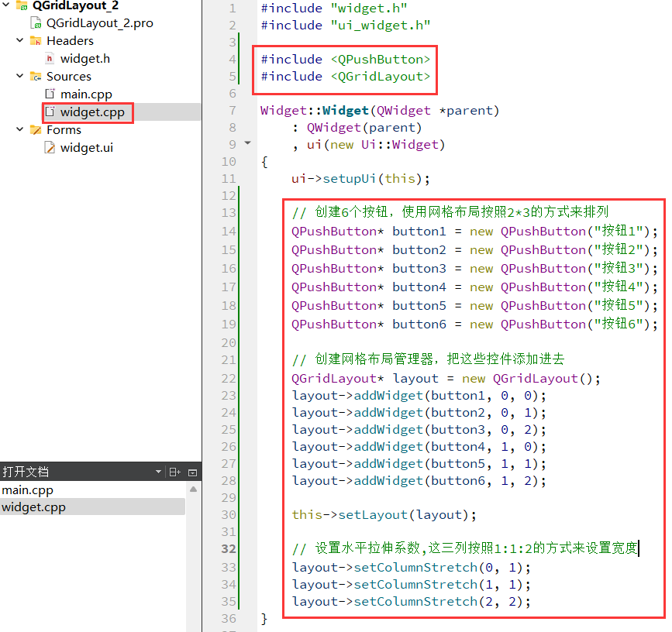Viewport: 672px width, 632px height.
Task: Click the comment on line 13
Action: pos(450,212)
